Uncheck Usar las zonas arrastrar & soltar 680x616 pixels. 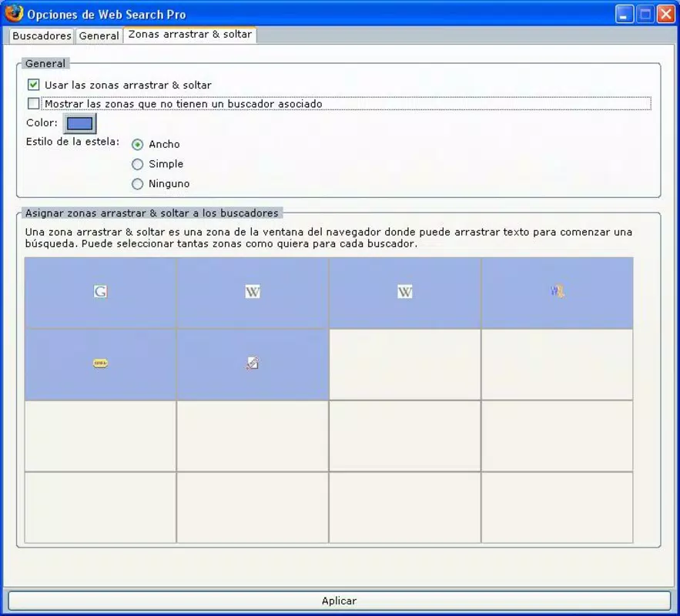pyautogui.click(x=33, y=85)
